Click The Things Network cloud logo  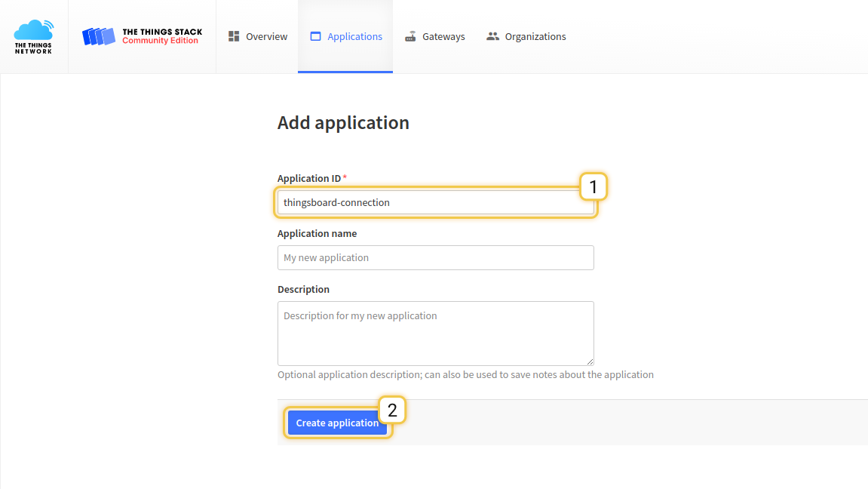point(34,36)
